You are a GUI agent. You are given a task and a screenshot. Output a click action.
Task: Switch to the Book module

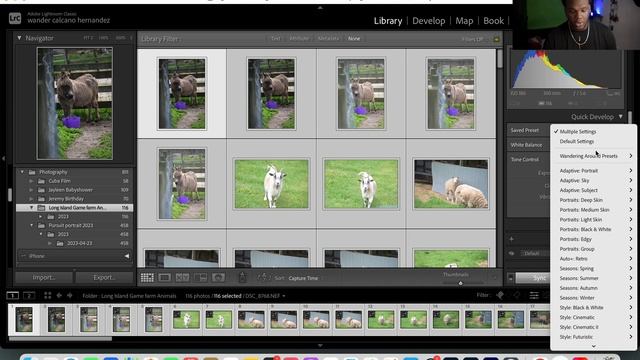[x=493, y=21]
